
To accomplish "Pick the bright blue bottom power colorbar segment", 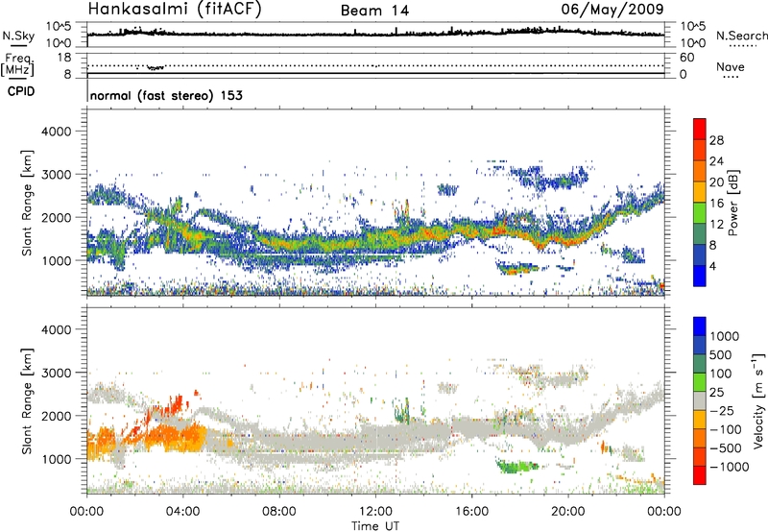I will pyautogui.click(x=700, y=277).
